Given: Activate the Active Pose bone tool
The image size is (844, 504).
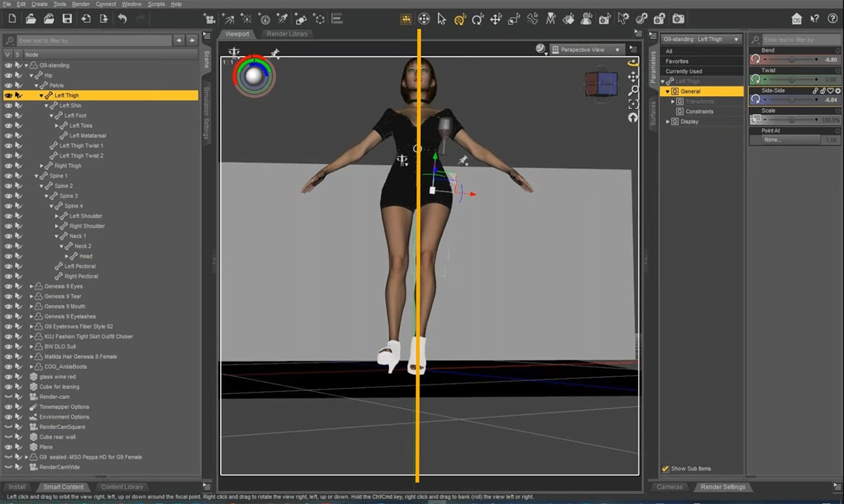Looking at the screenshot, I should (x=532, y=19).
